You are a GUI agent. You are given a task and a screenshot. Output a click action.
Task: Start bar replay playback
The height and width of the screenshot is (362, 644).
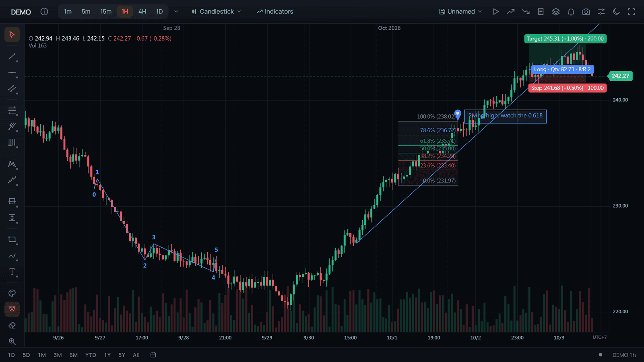[x=496, y=12]
